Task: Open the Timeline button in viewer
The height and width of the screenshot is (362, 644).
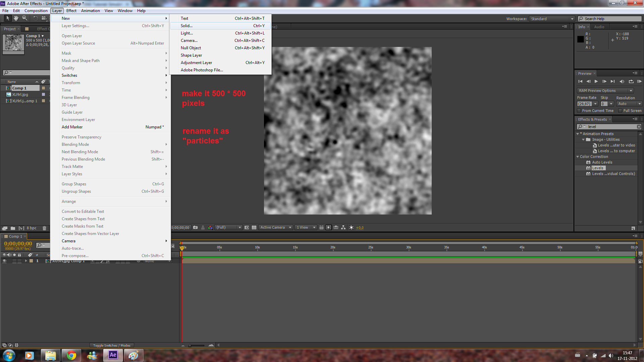Action: coord(336,227)
